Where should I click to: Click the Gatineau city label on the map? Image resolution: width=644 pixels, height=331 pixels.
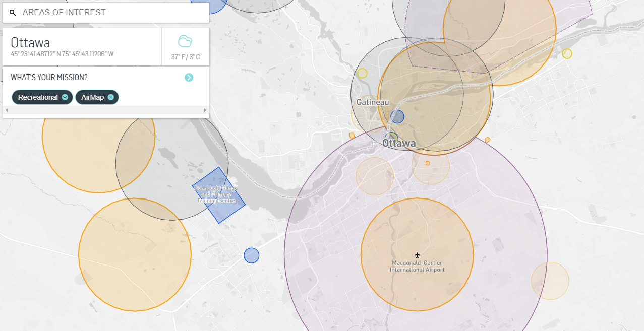tap(373, 102)
